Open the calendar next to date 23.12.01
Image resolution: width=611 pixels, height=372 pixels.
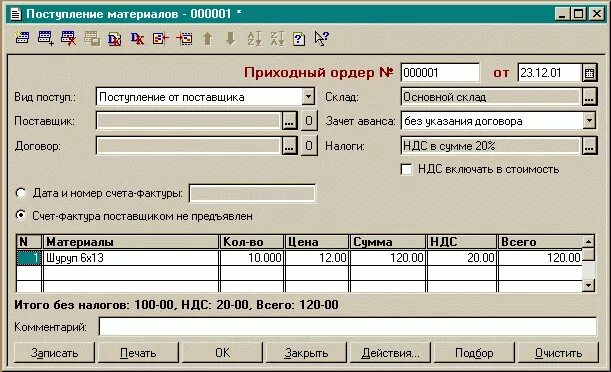pos(589,73)
